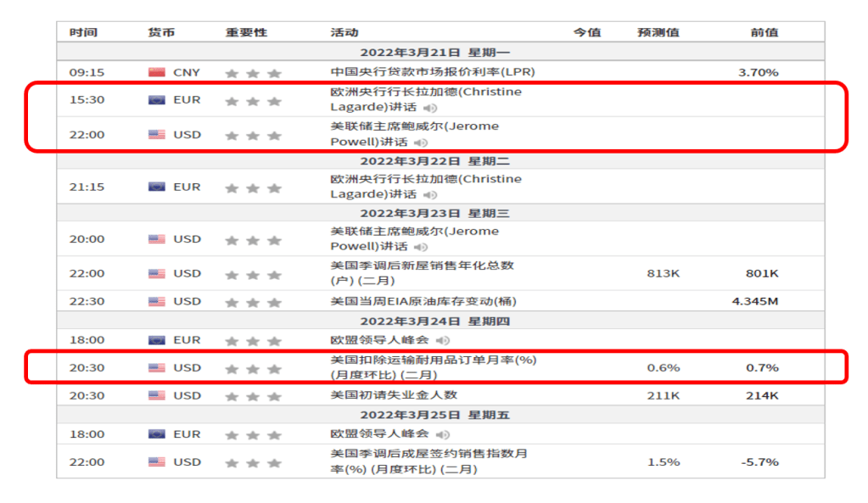Open the 美国初请失业金人数 event
Viewport: 868px width, 503px height.
pos(394,395)
